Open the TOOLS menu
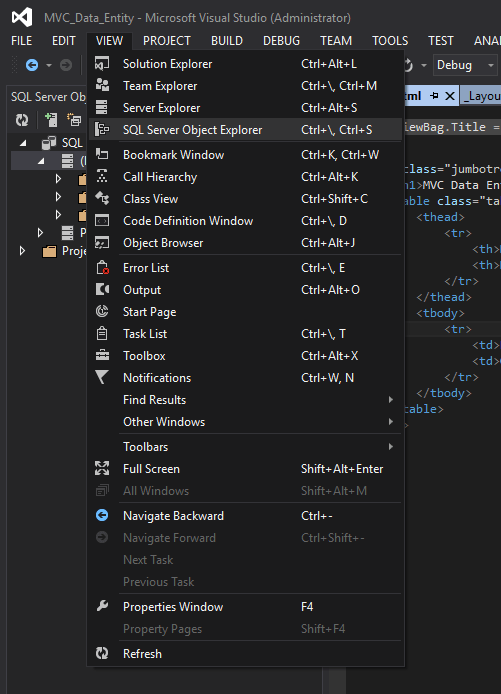Viewport: 501px width, 694px height. 390,41
